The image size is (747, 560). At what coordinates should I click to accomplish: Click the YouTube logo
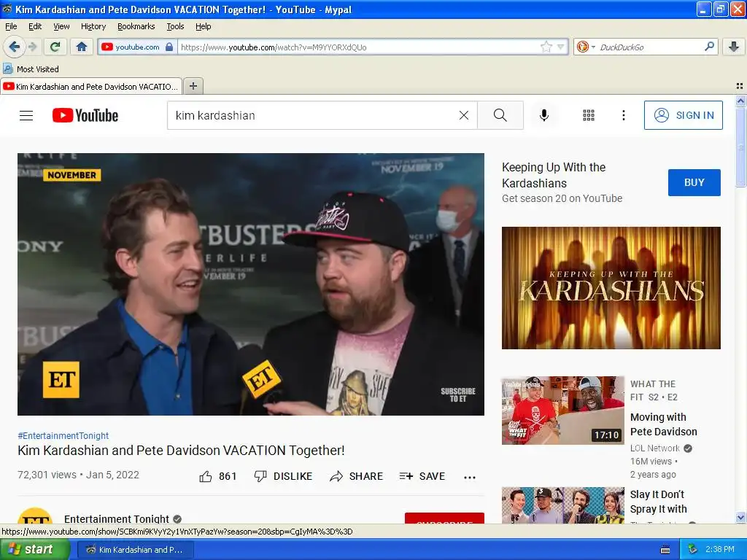85,115
